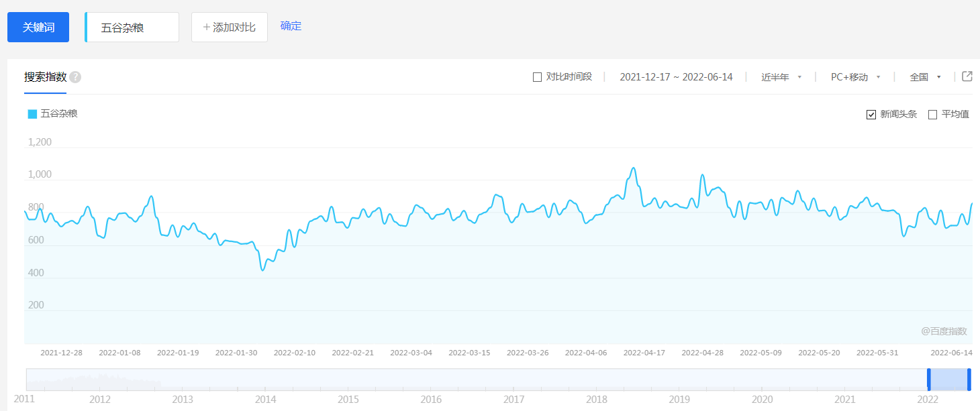980x411 pixels.
Task: Open the 2021-12-17 ~ 2022-06-14 date range picker
Action: (675, 77)
